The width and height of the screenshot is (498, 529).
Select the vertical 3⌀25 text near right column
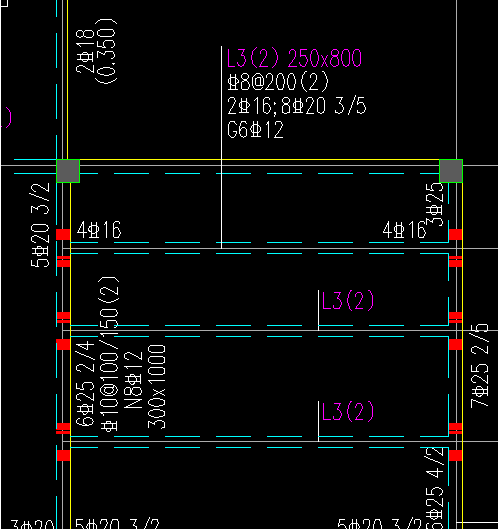coord(435,204)
